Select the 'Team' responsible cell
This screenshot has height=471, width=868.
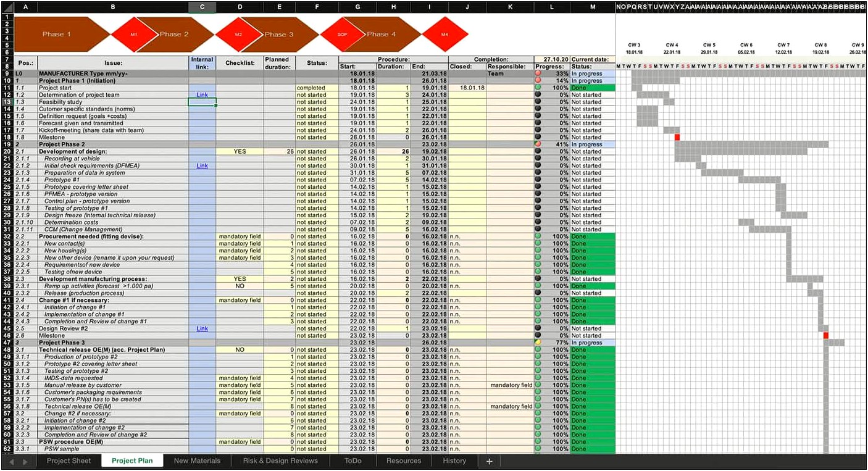click(509, 73)
